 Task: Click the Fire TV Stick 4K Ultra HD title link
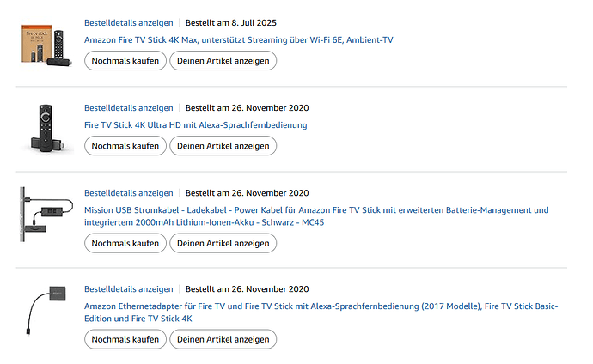[195, 125]
